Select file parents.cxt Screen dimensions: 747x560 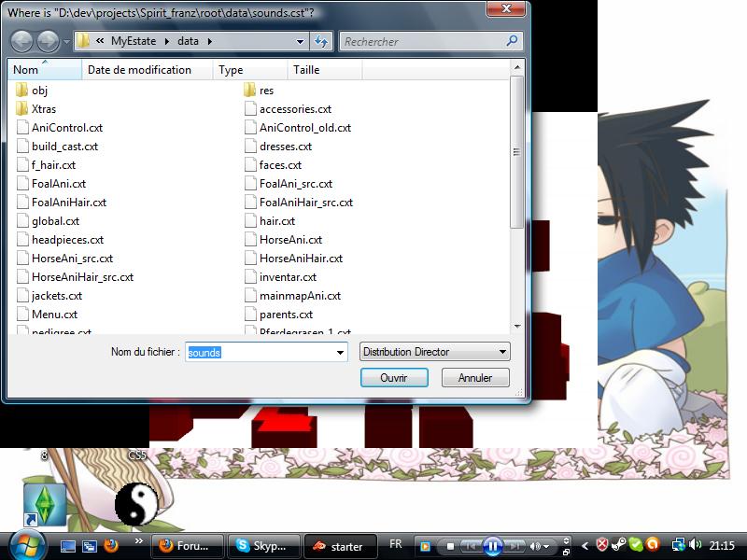pyautogui.click(x=278, y=315)
